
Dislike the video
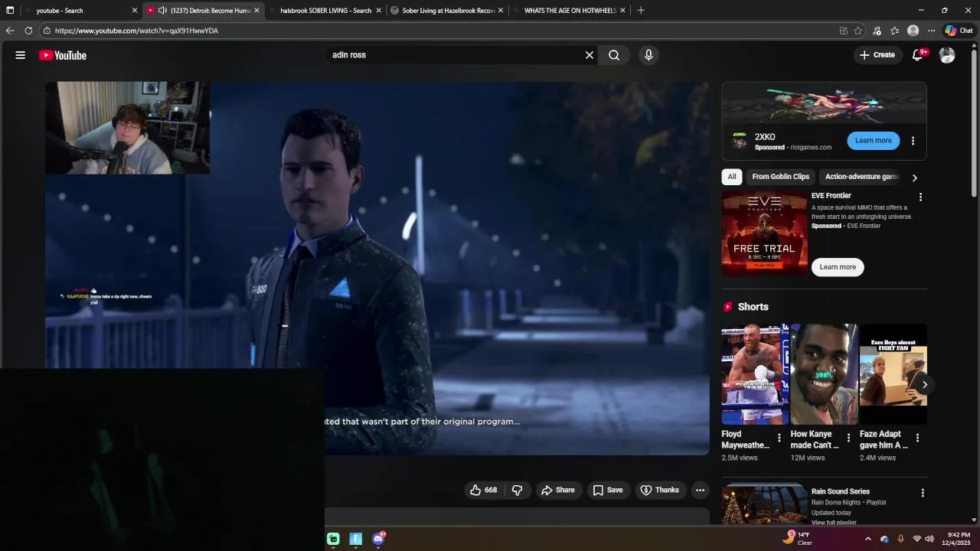(518, 490)
